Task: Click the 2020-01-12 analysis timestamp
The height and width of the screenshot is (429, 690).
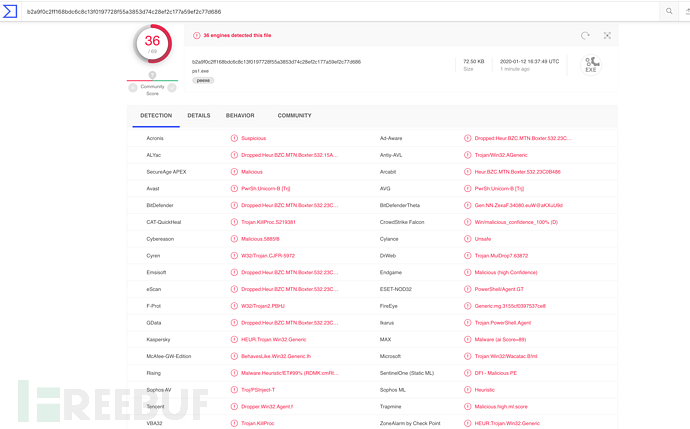Action: point(529,62)
